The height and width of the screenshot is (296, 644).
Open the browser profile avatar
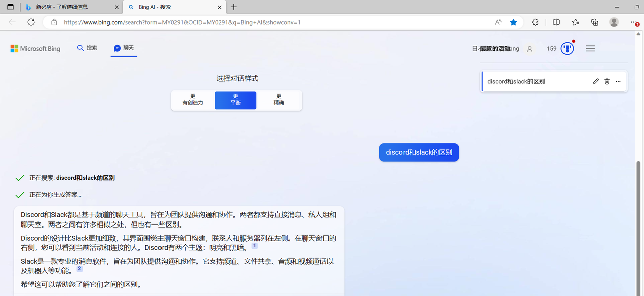coord(614,22)
